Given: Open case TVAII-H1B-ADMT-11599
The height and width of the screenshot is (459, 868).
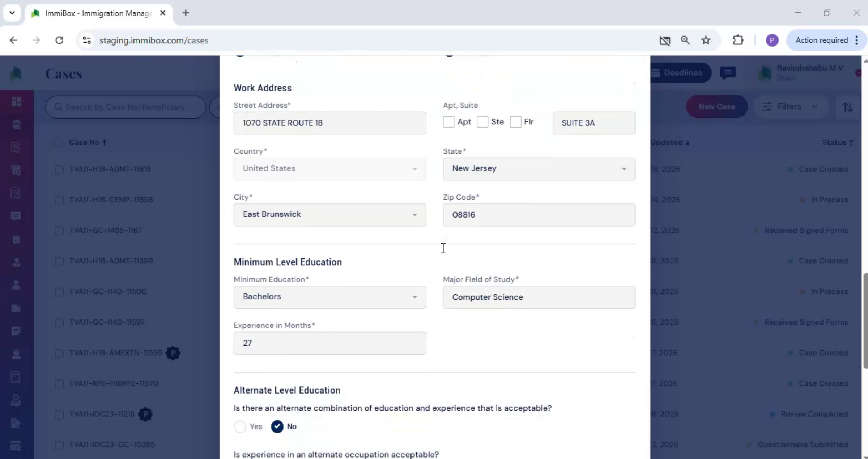Looking at the screenshot, I should [x=111, y=261].
